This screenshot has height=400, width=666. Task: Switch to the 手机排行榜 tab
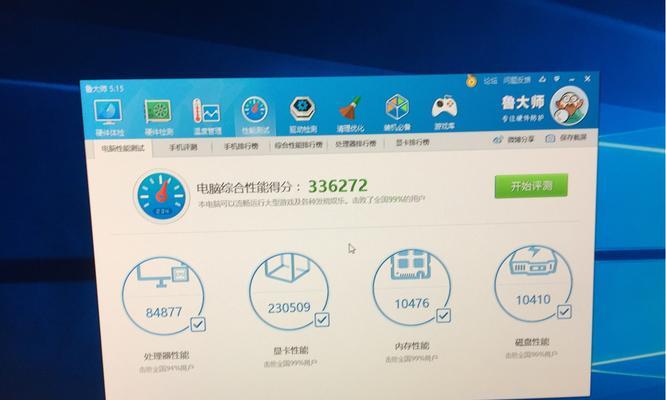tap(241, 146)
